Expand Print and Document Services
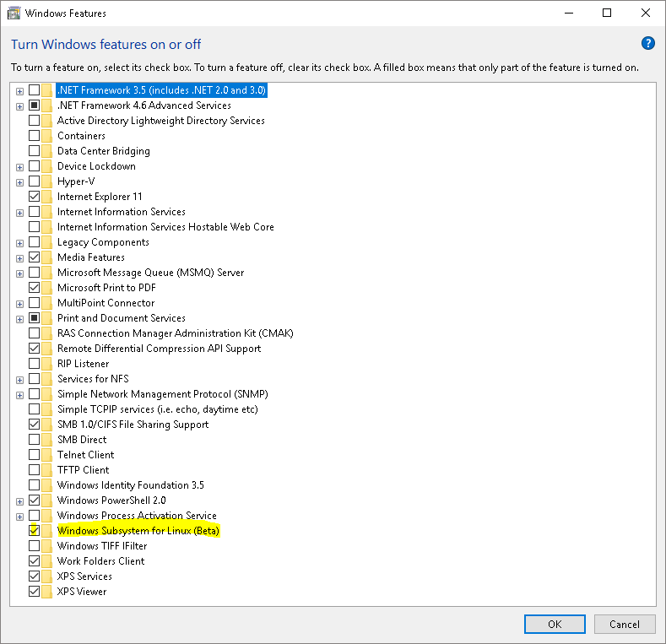Screen dimensions: 666x644 point(19,319)
